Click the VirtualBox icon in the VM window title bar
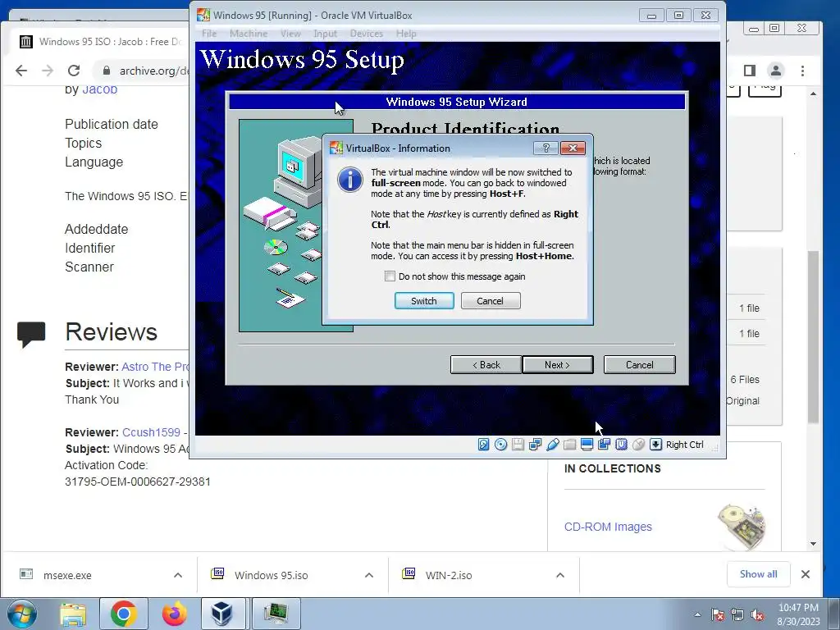 (x=203, y=15)
